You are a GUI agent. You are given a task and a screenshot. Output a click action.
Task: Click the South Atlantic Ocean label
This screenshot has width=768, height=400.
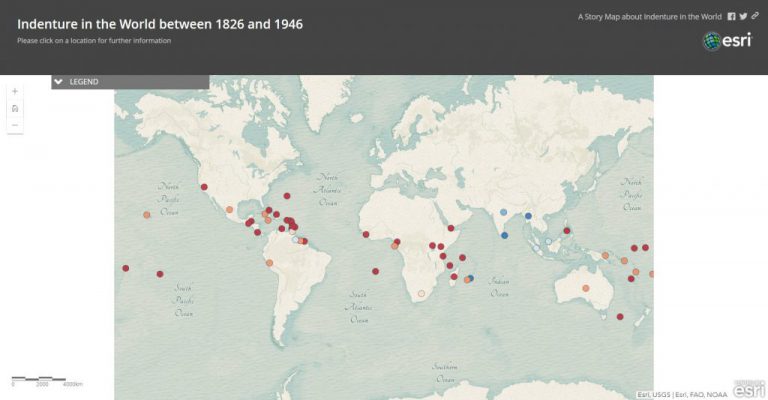pyautogui.click(x=358, y=307)
